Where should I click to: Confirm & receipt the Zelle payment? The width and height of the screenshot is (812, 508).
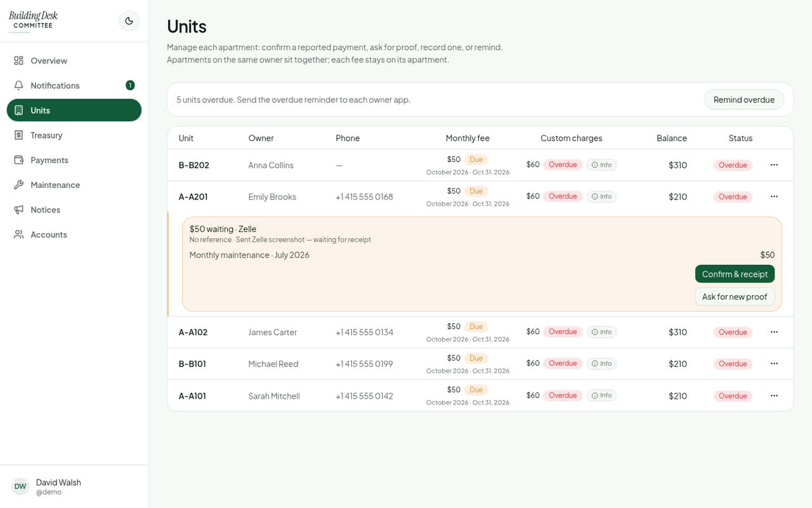tap(735, 274)
